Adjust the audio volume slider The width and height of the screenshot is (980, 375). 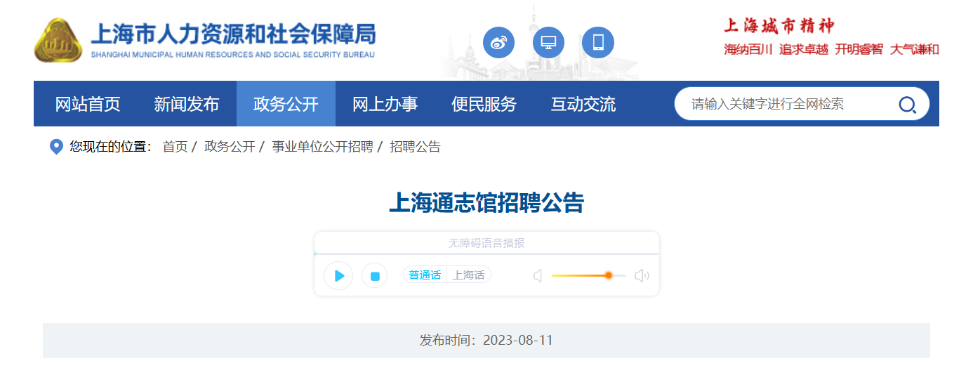pyautogui.click(x=588, y=275)
